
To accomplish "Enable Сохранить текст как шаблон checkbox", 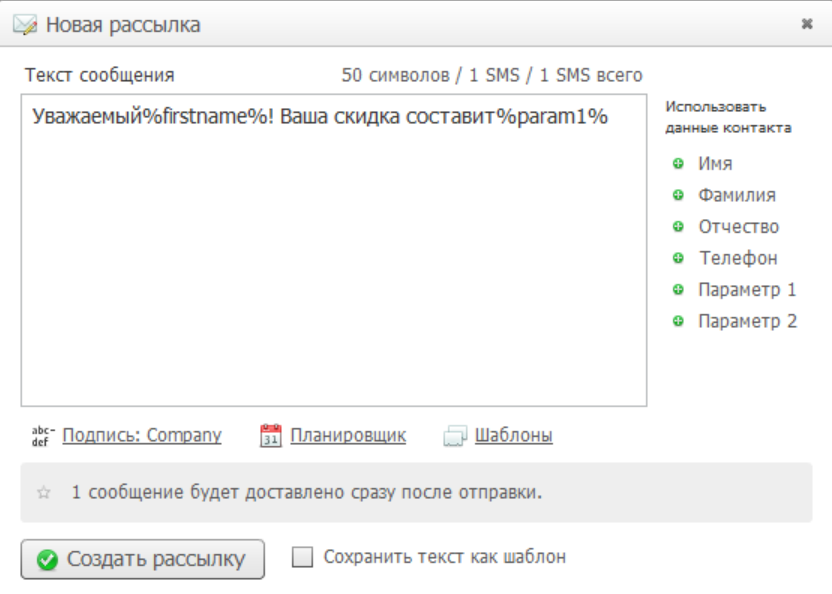I will tap(302, 558).
